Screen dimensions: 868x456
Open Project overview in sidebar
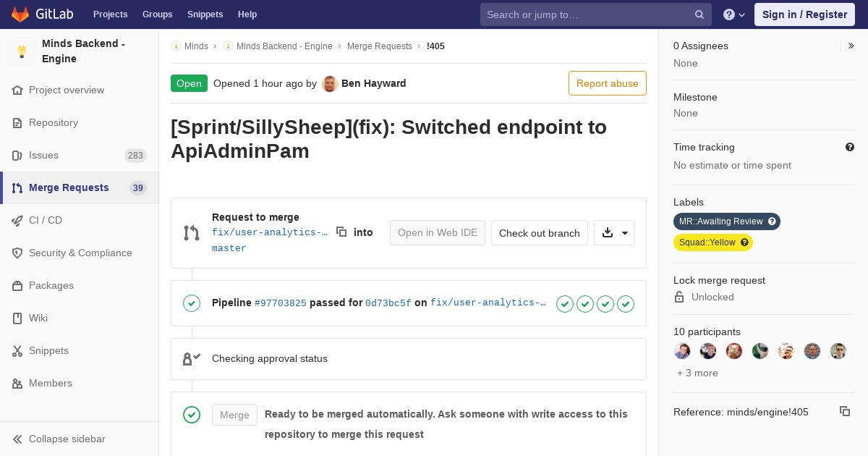67,90
